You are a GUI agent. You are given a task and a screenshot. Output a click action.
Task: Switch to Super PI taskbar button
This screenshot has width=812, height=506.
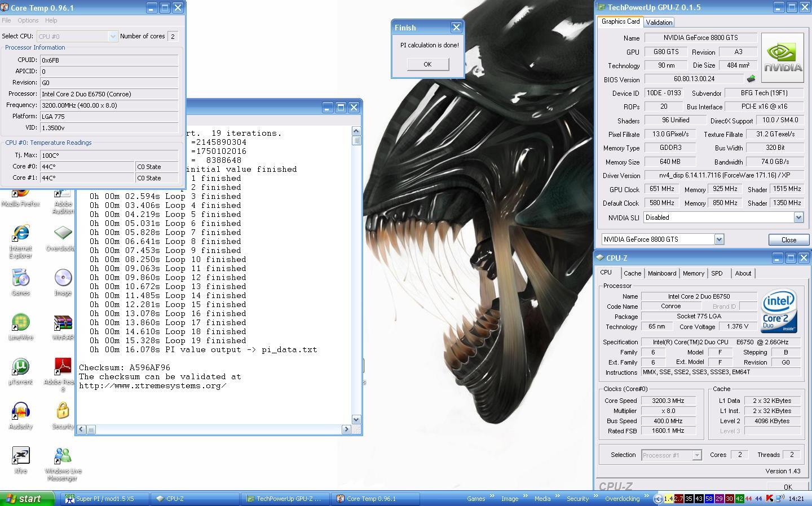(x=105, y=499)
